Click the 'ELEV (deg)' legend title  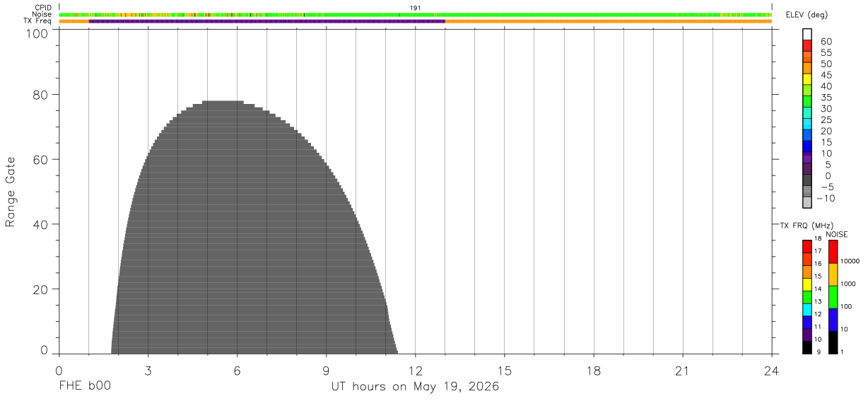[x=808, y=16]
